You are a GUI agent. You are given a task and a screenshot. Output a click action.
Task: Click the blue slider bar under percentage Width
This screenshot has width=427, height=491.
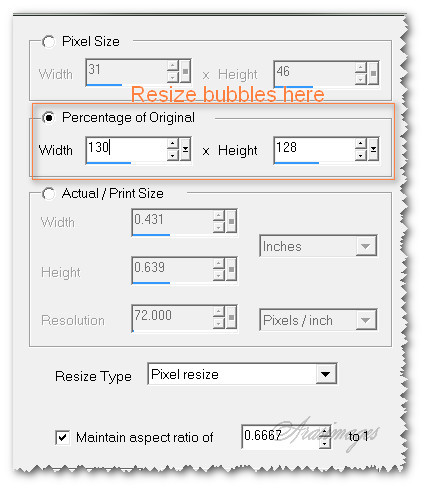[x=109, y=163]
